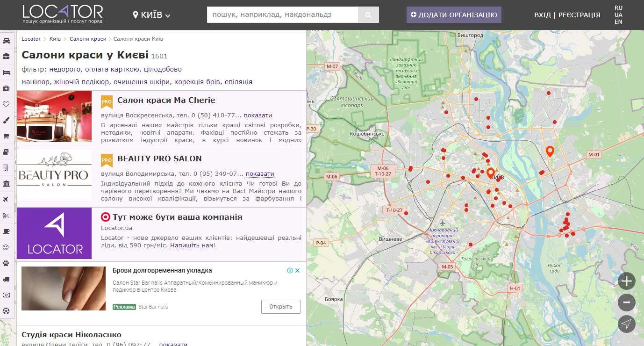Screen dimensions: 644x346
Task: Click the nail ad image
Action: (x=64, y=288)
